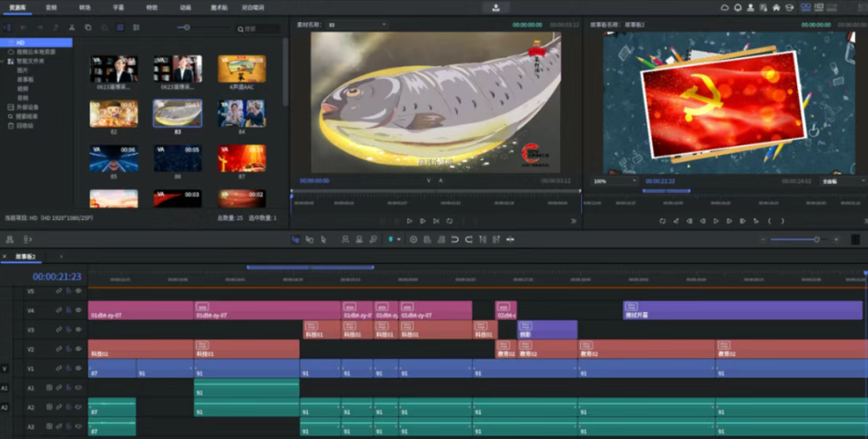868x439 pixels.
Task: Switch to the 动画 tab
Action: (186, 7)
